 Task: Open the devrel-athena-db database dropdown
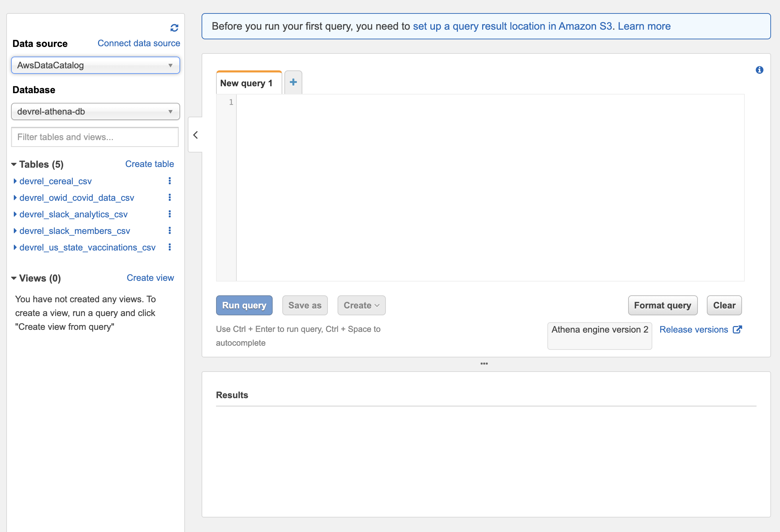(95, 111)
